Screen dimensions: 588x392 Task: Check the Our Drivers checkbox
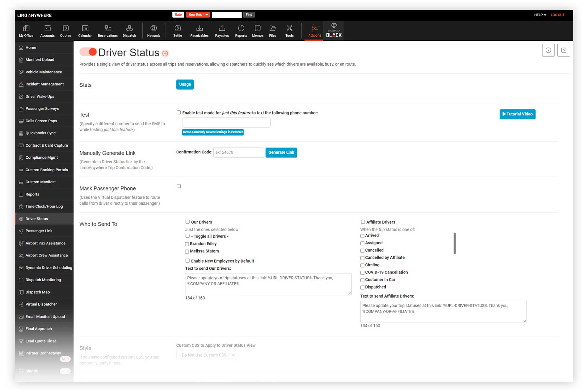[x=187, y=222]
